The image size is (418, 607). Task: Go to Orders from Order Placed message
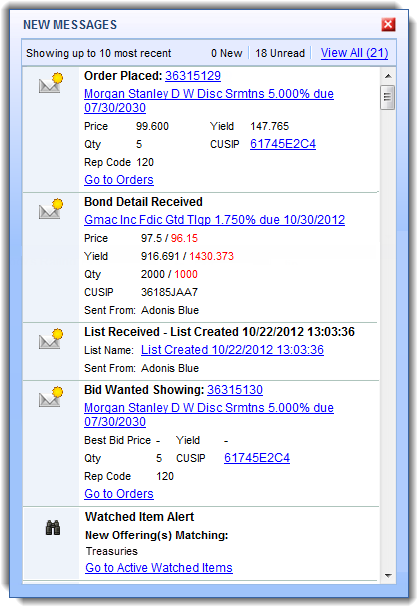point(119,180)
